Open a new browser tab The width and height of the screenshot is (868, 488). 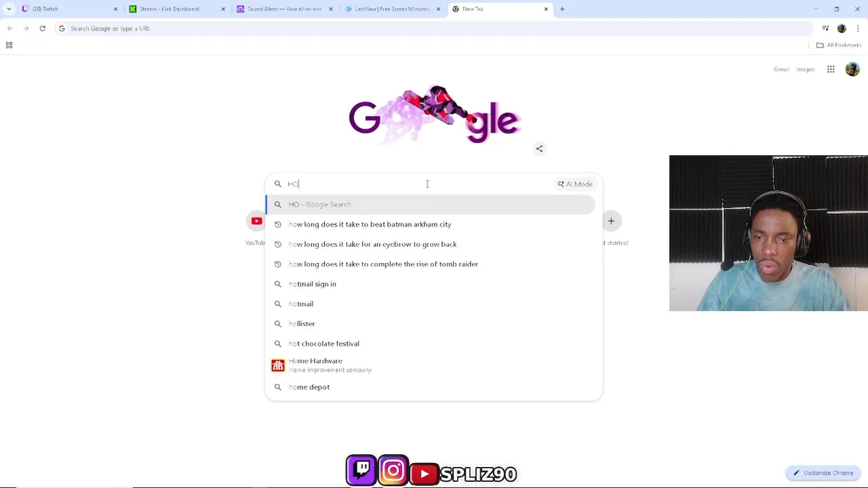point(562,9)
